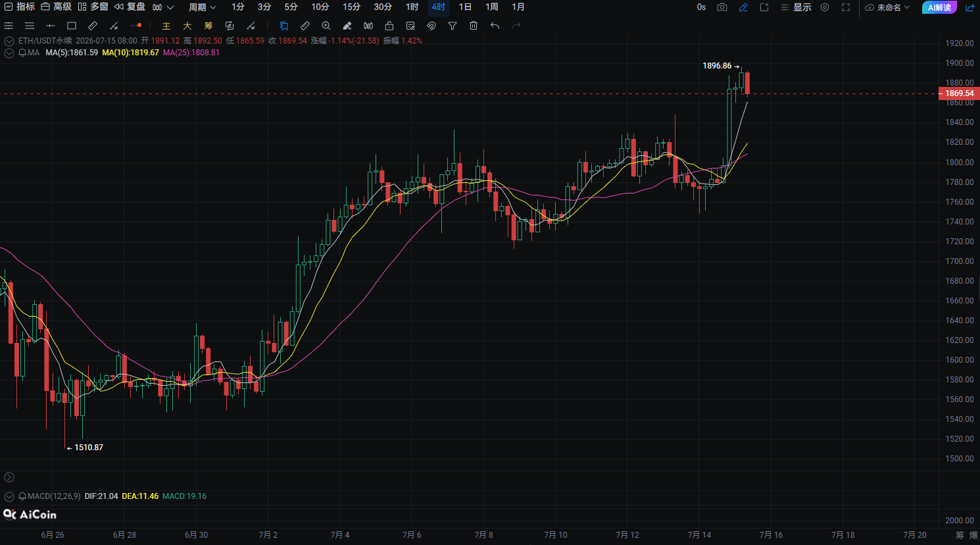The width and height of the screenshot is (980, 545).
Task: Toggle the 大 large-order indicator
Action: tap(187, 26)
